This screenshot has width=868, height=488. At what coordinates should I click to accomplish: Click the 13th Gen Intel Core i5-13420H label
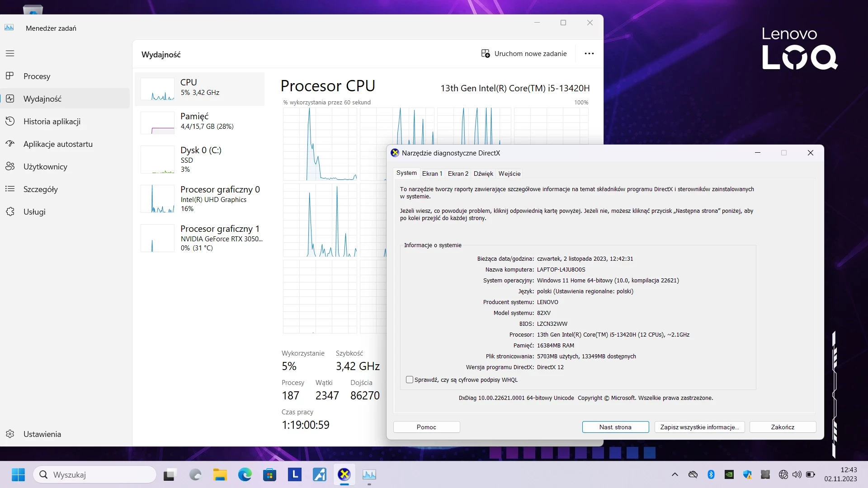(x=515, y=88)
